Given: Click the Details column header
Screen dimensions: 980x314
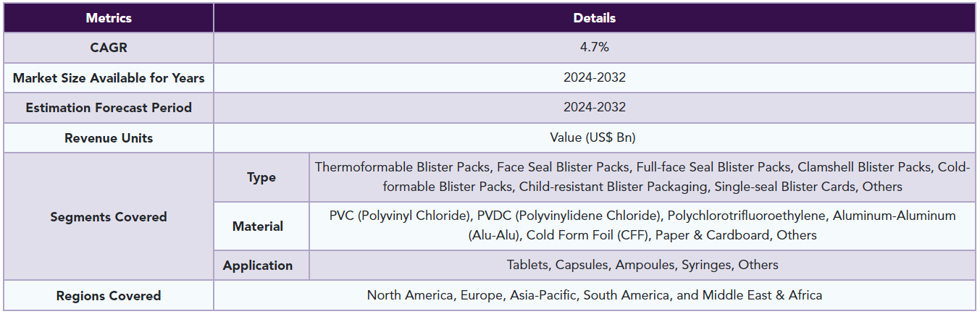Looking at the screenshot, I should pyautogui.click(x=595, y=17).
